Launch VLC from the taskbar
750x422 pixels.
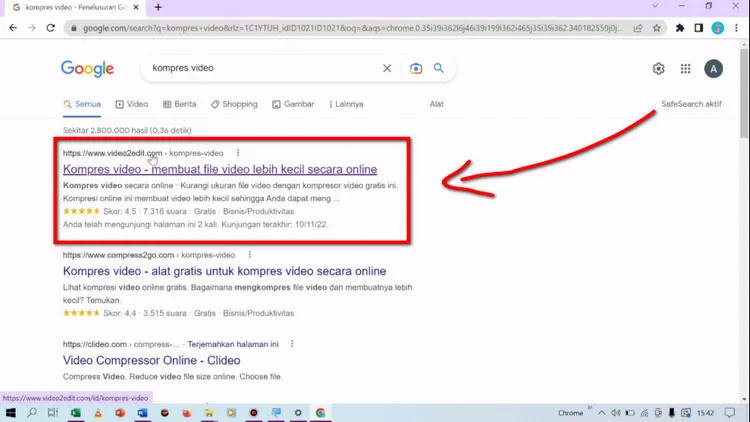point(98,413)
